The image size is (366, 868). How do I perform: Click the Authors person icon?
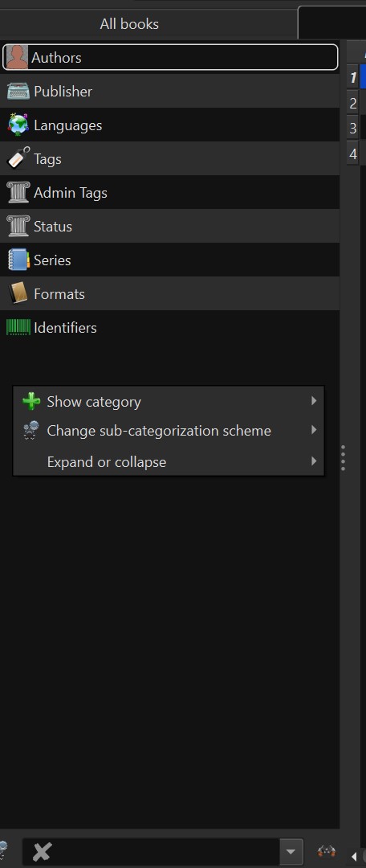point(17,58)
